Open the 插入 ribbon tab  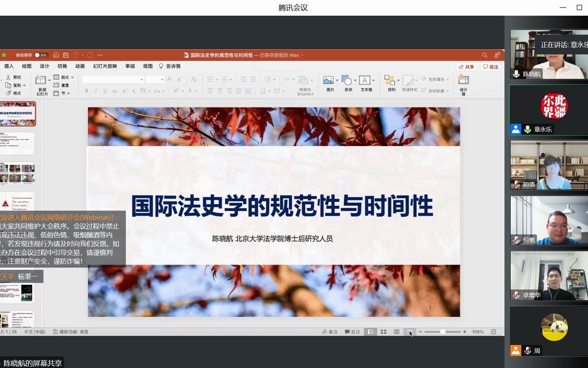coord(9,66)
